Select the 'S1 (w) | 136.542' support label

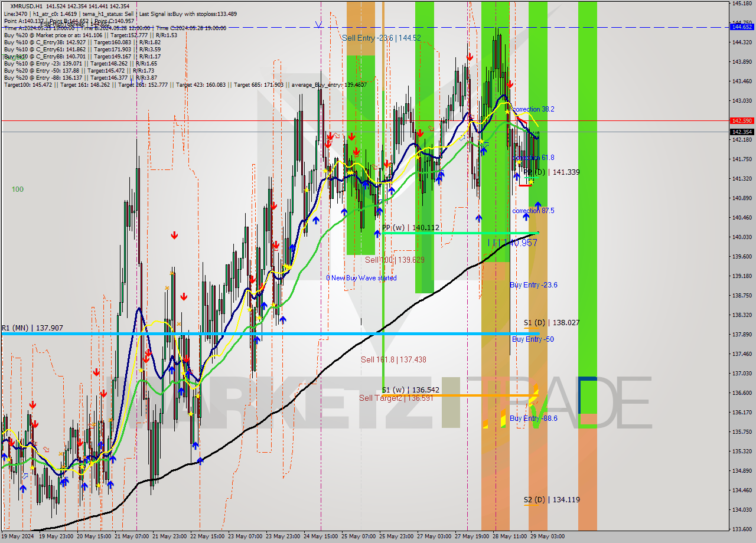click(x=410, y=390)
